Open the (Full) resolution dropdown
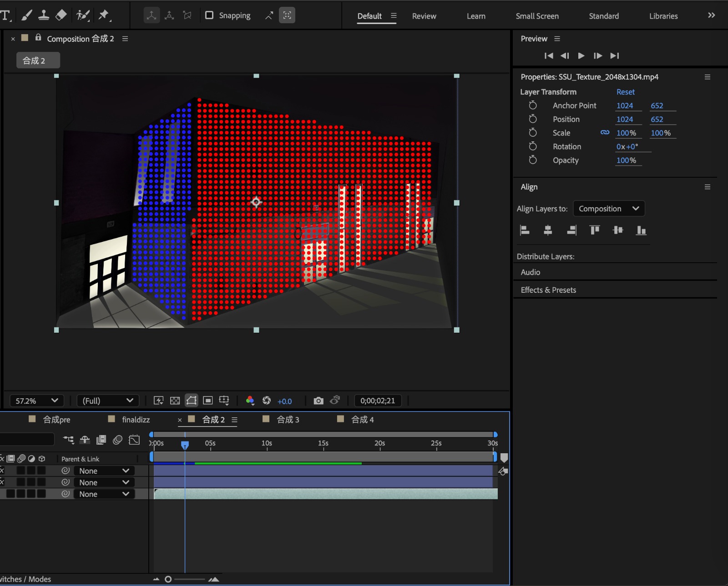Screen dimensions: 728x586 [107, 401]
